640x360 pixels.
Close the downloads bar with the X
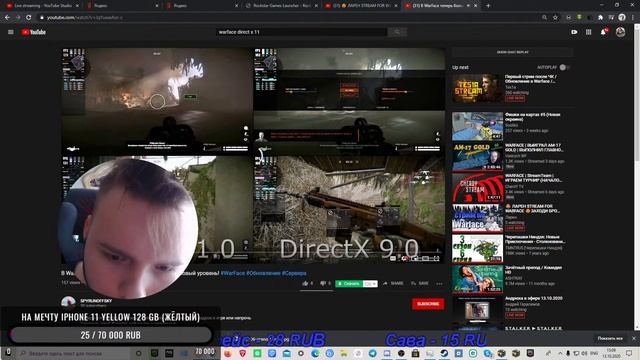(x=634, y=338)
